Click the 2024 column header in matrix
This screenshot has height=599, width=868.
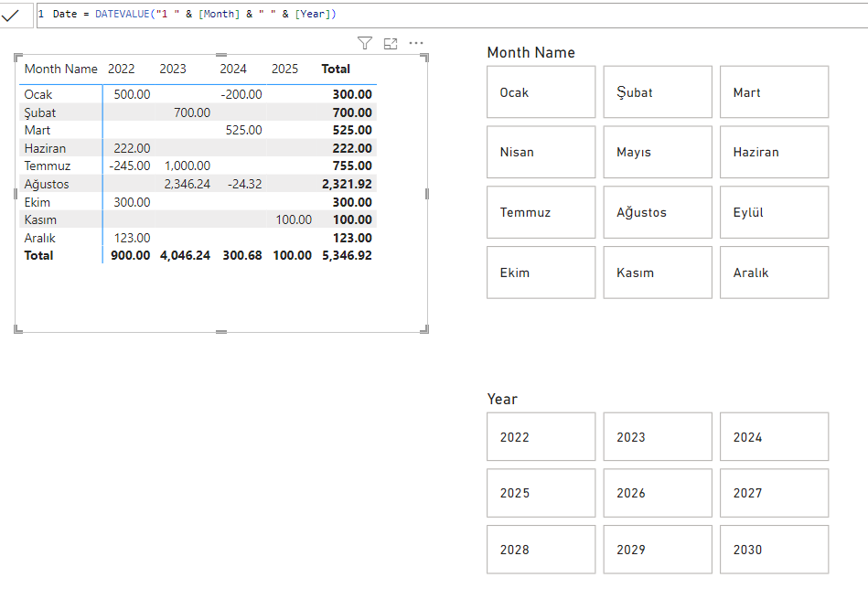[x=233, y=69]
